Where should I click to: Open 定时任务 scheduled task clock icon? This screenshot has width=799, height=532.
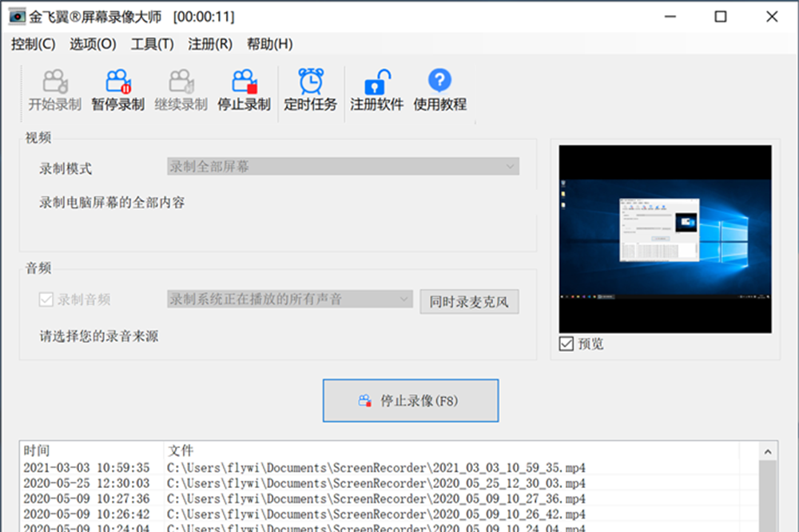pyautogui.click(x=310, y=81)
